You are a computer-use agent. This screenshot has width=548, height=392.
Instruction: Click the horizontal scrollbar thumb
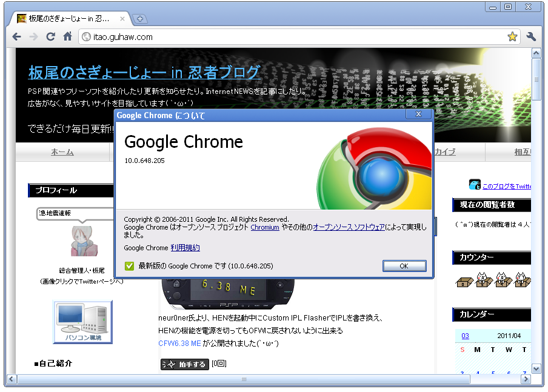click(x=244, y=379)
